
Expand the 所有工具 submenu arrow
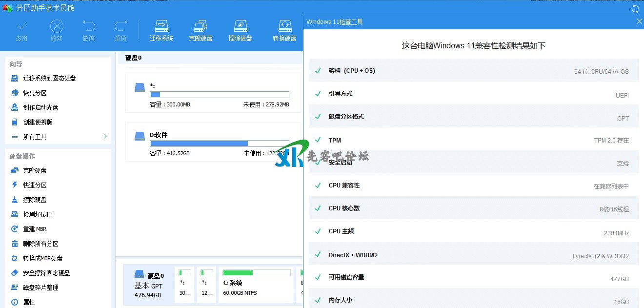(x=105, y=137)
